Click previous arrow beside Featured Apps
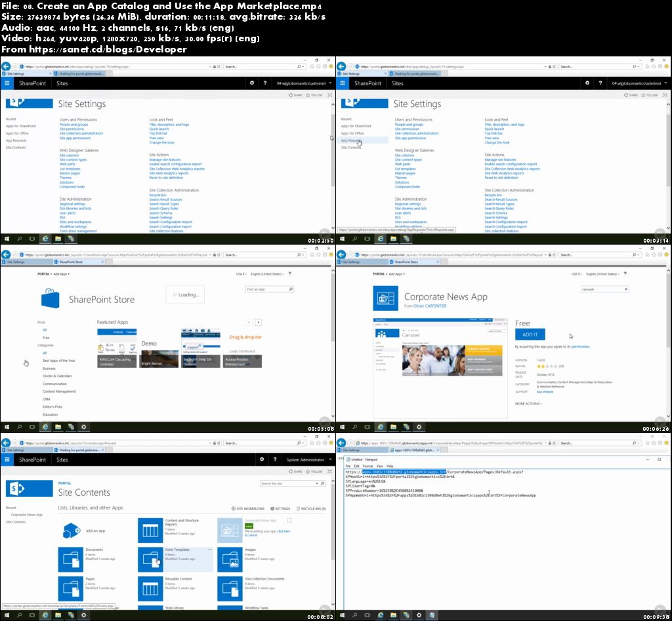The image size is (672, 621). (249, 322)
